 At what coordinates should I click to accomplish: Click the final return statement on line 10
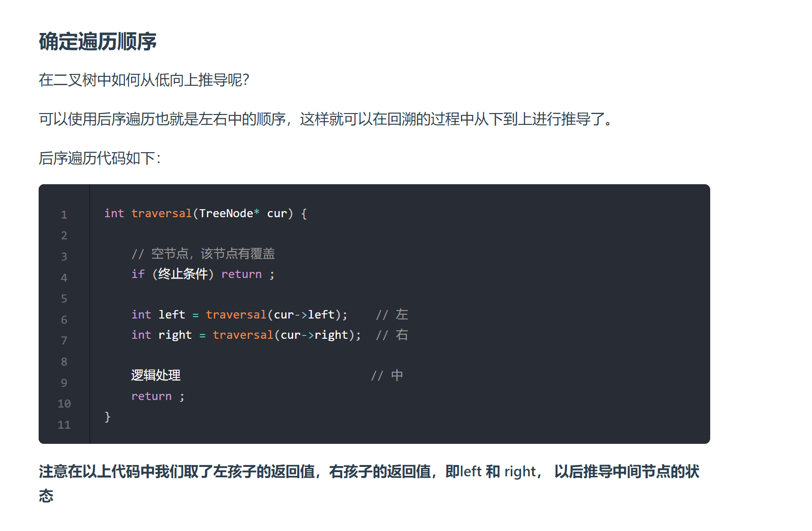[x=157, y=396]
